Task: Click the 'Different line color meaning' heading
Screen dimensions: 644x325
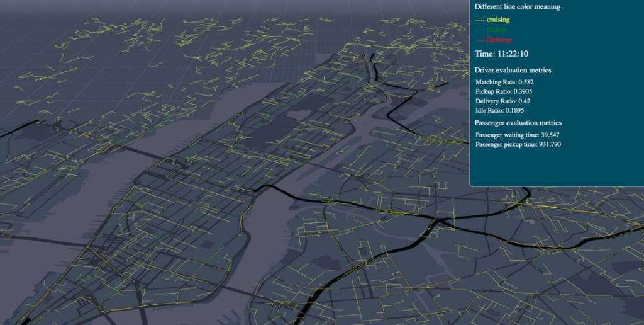Action: [x=517, y=6]
